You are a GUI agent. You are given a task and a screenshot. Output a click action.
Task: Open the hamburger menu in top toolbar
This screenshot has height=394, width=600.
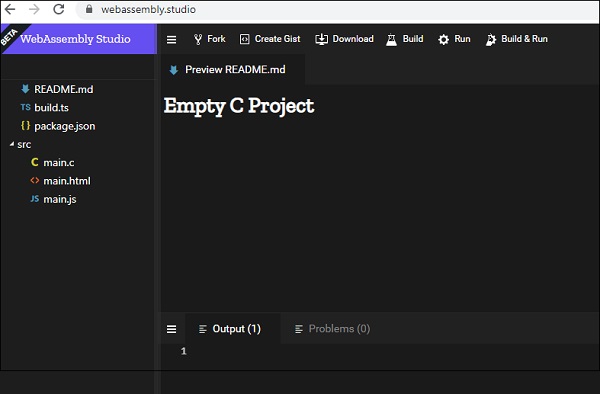coord(171,39)
